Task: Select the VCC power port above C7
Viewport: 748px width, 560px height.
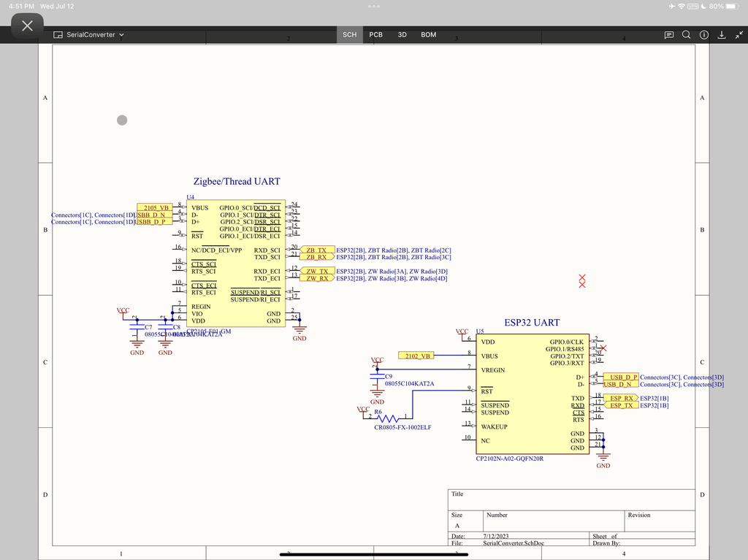Action: [x=123, y=312]
